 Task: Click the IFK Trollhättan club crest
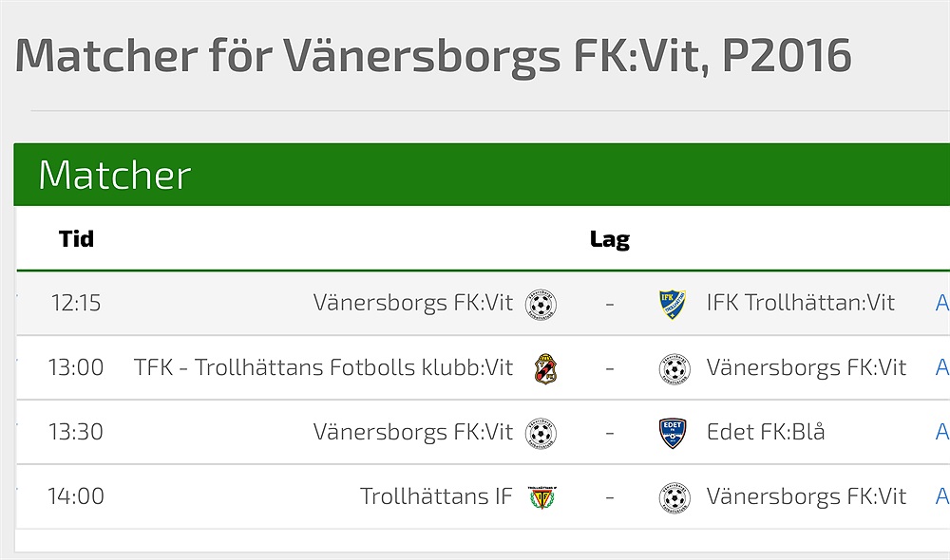pyautogui.click(x=673, y=304)
